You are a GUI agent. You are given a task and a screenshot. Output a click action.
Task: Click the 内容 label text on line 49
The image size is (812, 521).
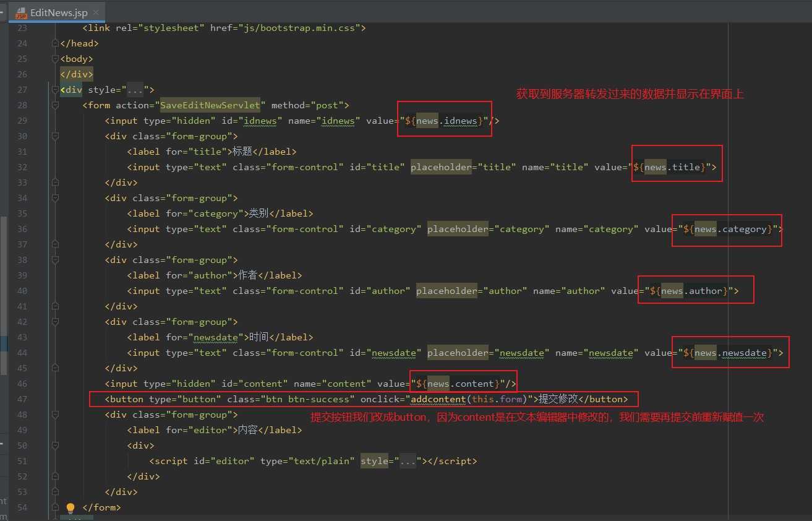248,430
